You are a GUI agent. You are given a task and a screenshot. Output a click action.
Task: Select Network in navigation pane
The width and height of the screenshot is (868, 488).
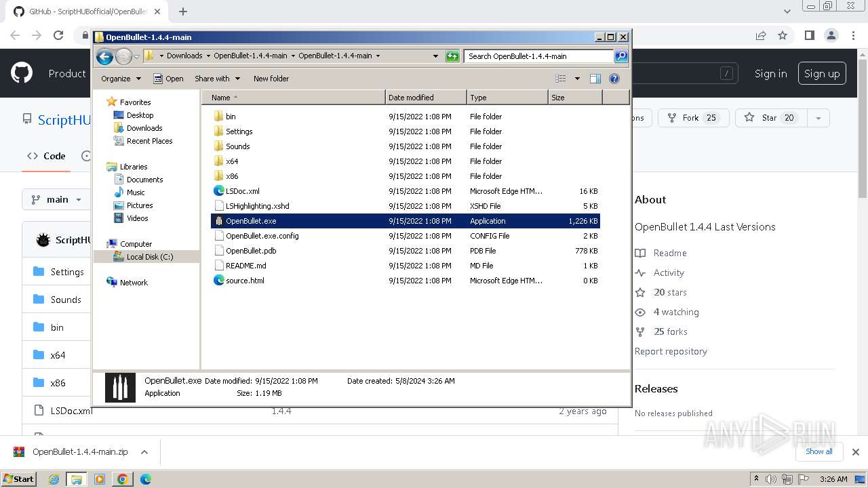point(134,283)
